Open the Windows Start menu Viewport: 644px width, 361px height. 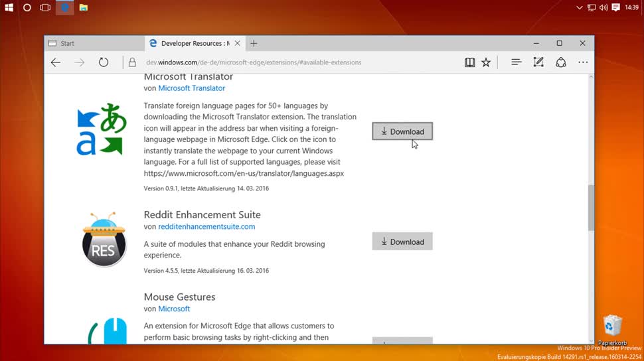pos(9,7)
